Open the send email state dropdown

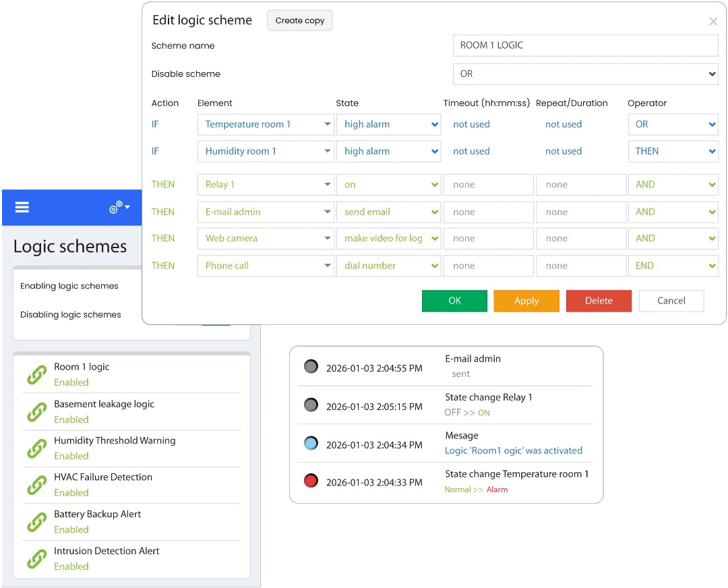[389, 212]
